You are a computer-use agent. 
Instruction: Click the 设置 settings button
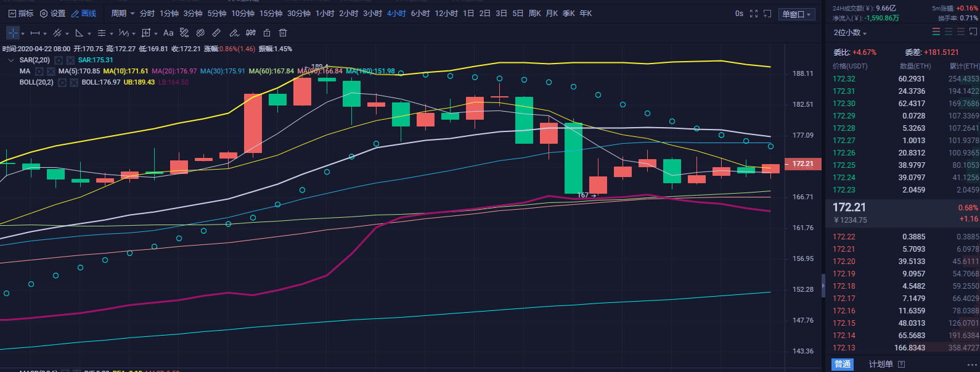tap(52, 14)
